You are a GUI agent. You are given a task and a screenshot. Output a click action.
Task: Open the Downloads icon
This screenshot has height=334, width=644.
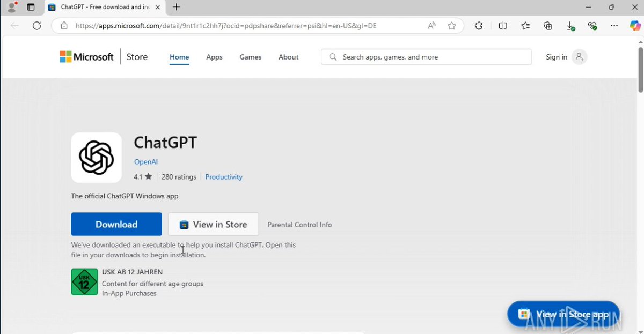pyautogui.click(x=570, y=26)
